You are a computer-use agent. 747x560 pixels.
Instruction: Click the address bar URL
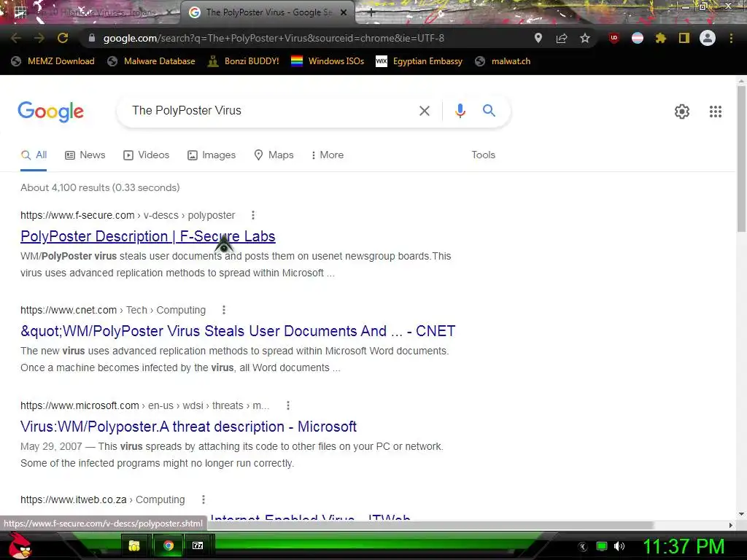274,38
